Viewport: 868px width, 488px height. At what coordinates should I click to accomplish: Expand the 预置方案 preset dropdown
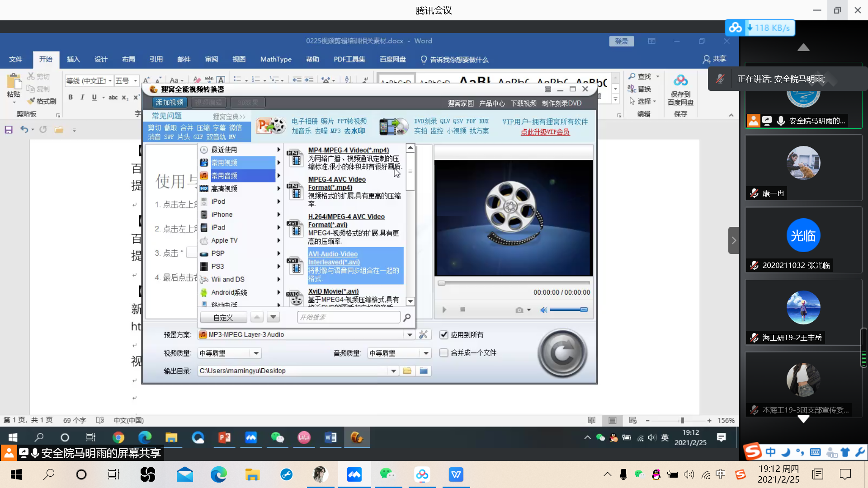click(410, 335)
